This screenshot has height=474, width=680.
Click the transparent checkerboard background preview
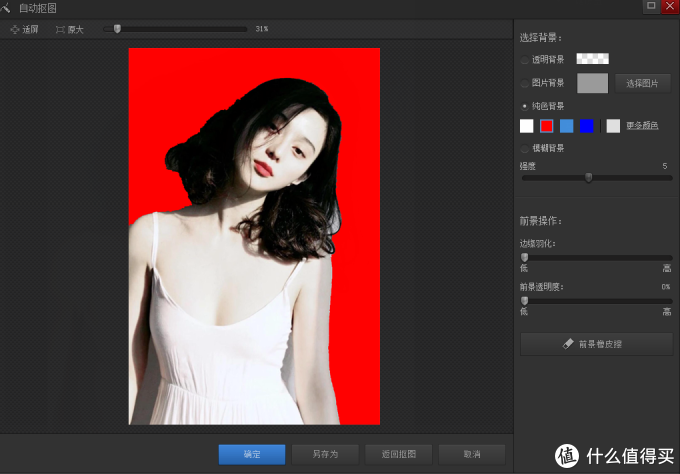(x=592, y=59)
